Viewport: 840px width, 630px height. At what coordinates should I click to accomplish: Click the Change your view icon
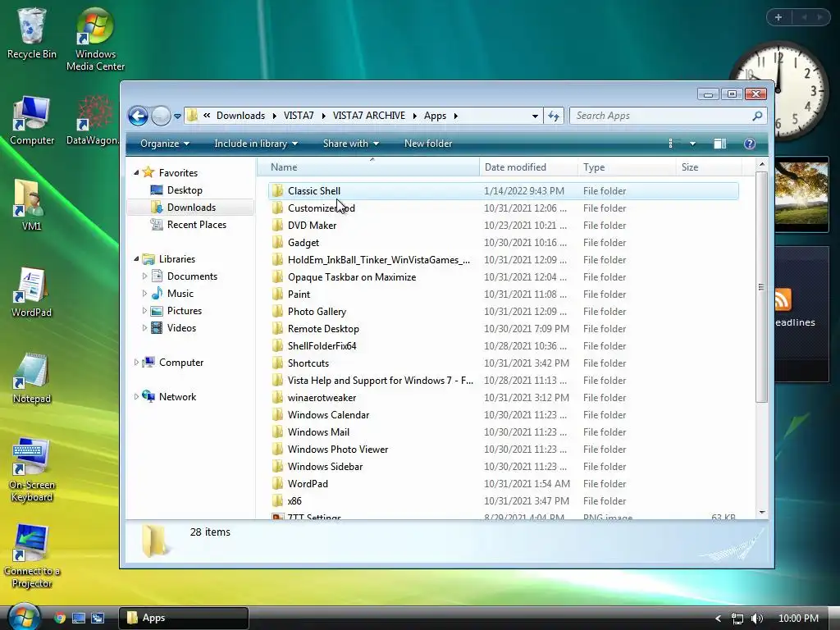click(x=674, y=144)
